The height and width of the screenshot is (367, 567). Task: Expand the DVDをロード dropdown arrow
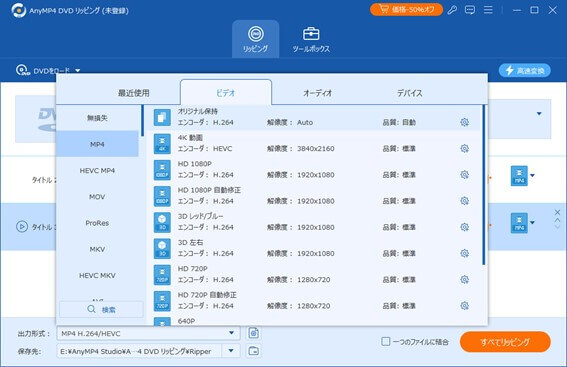pyautogui.click(x=78, y=71)
